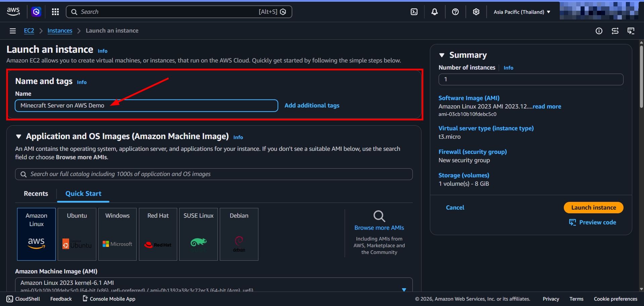
Task: Switch to the Quick Start tab
Action: click(x=83, y=193)
